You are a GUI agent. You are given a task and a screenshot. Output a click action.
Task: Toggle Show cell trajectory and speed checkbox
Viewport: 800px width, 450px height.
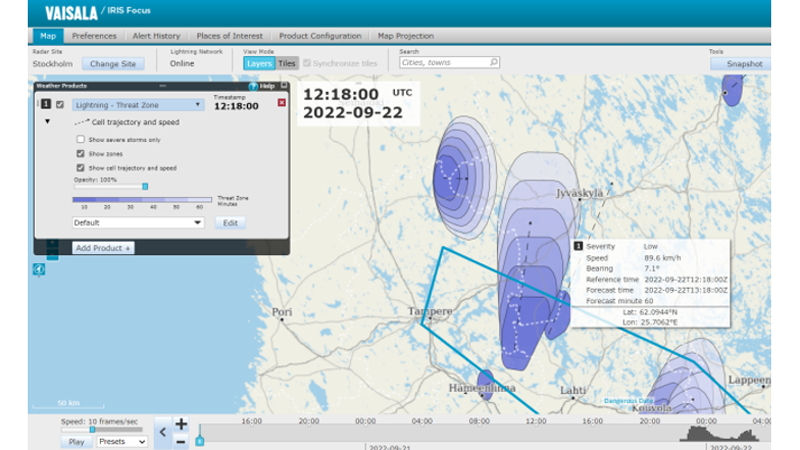pyautogui.click(x=81, y=168)
